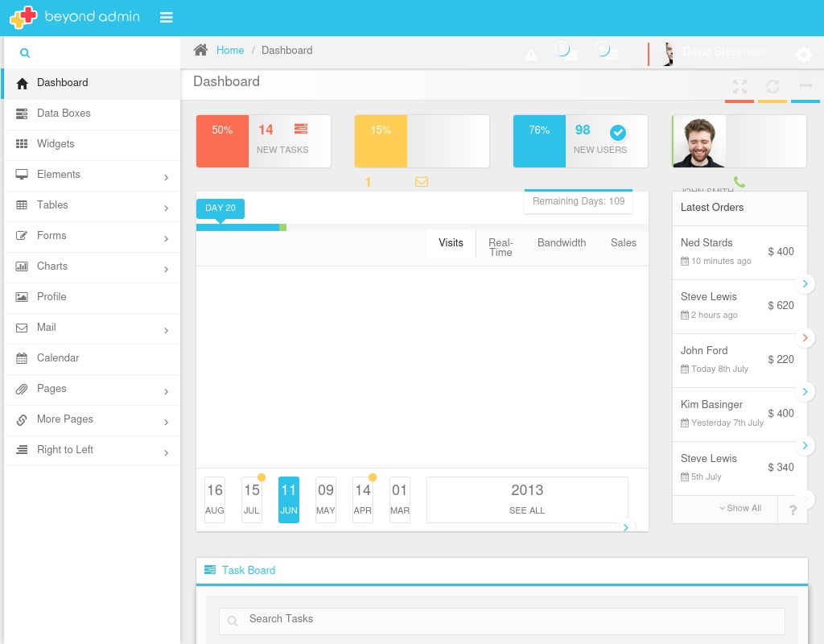Click the home icon in breadcrumb
This screenshot has height=644, width=824.
[200, 50]
